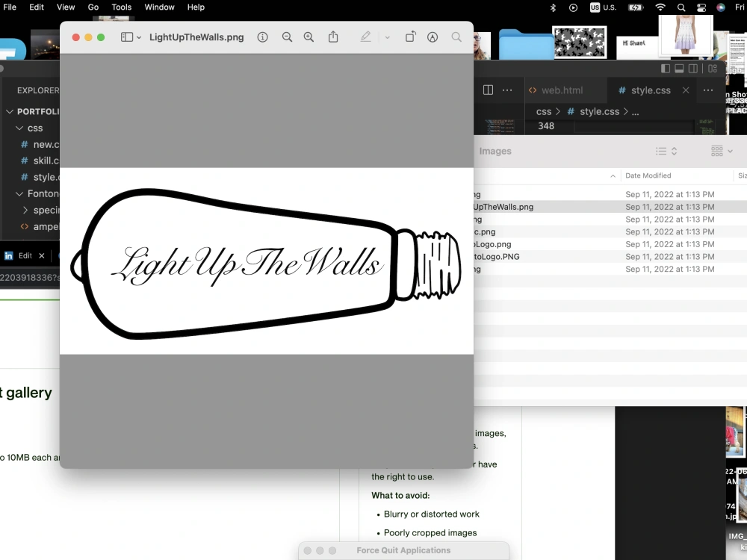The height and width of the screenshot is (560, 747).
Task: Zoom out of the image in Preview
Action: coord(287,37)
